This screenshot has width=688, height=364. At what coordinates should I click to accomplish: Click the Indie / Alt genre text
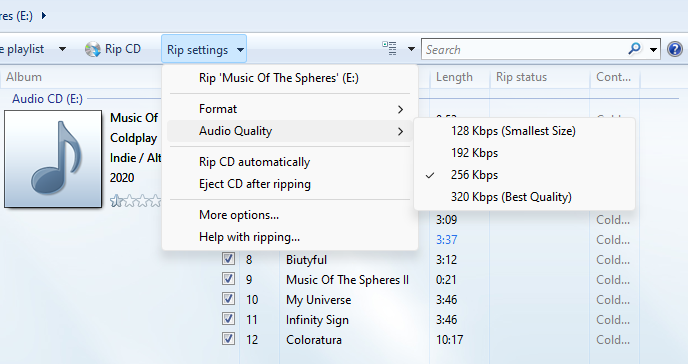(136, 158)
